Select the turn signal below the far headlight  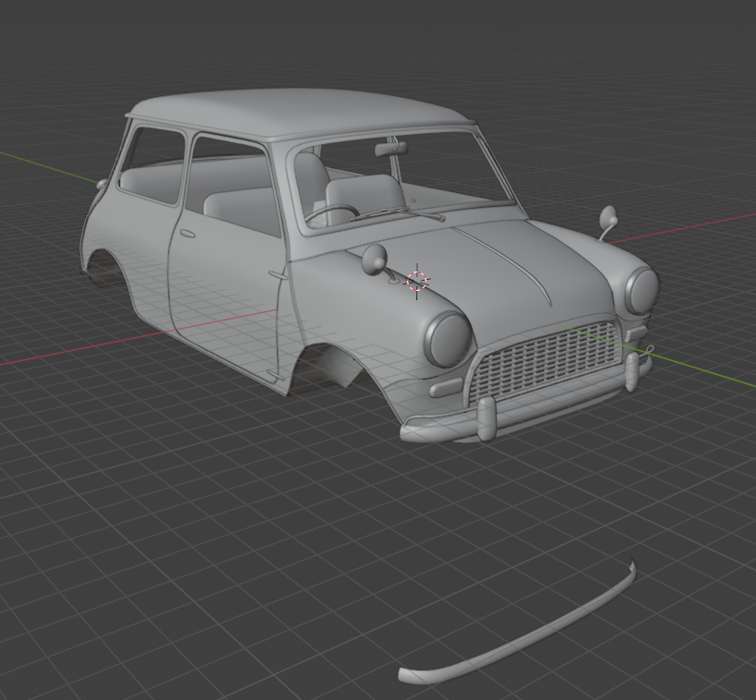(x=636, y=333)
